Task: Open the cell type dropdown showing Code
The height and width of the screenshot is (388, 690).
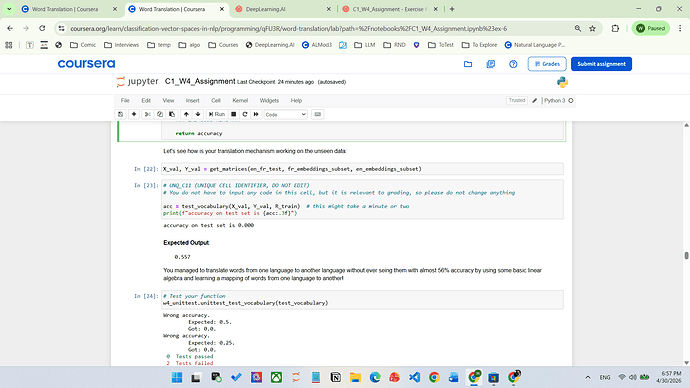Action: (286, 114)
